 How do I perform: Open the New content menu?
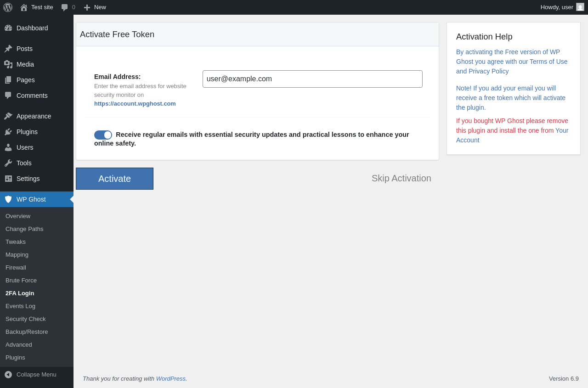pos(95,7)
